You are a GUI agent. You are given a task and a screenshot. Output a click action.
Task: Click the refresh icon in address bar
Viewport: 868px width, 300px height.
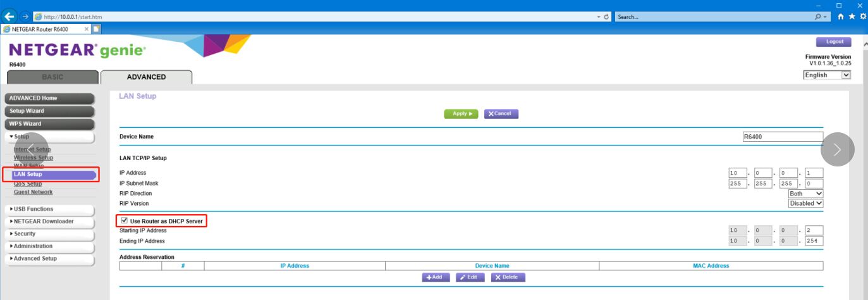point(607,17)
